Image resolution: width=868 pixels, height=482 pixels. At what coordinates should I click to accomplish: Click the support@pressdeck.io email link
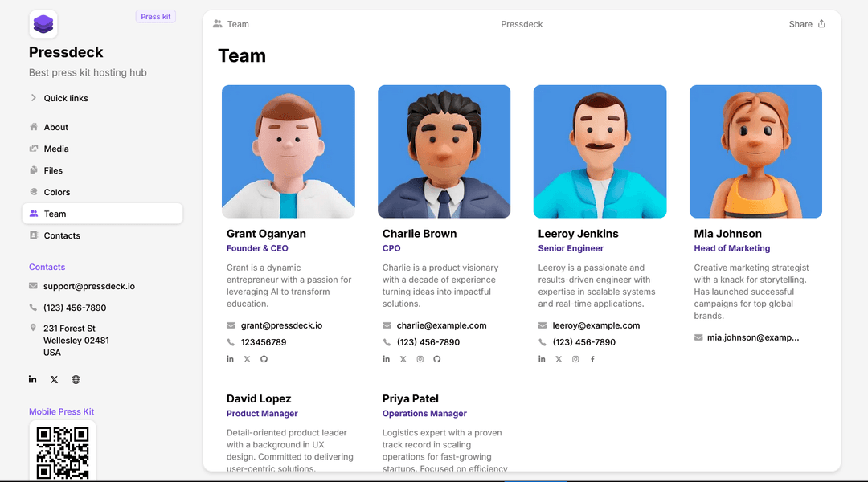pos(89,286)
